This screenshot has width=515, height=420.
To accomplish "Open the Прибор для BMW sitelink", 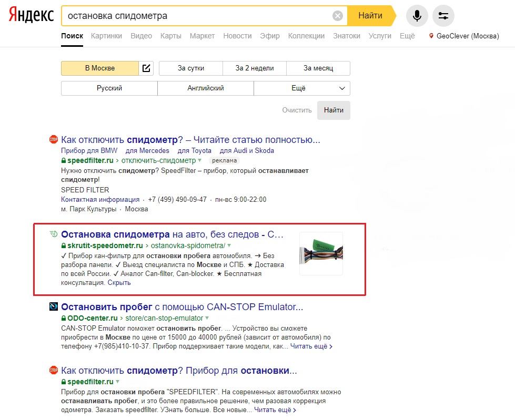I will [89, 151].
